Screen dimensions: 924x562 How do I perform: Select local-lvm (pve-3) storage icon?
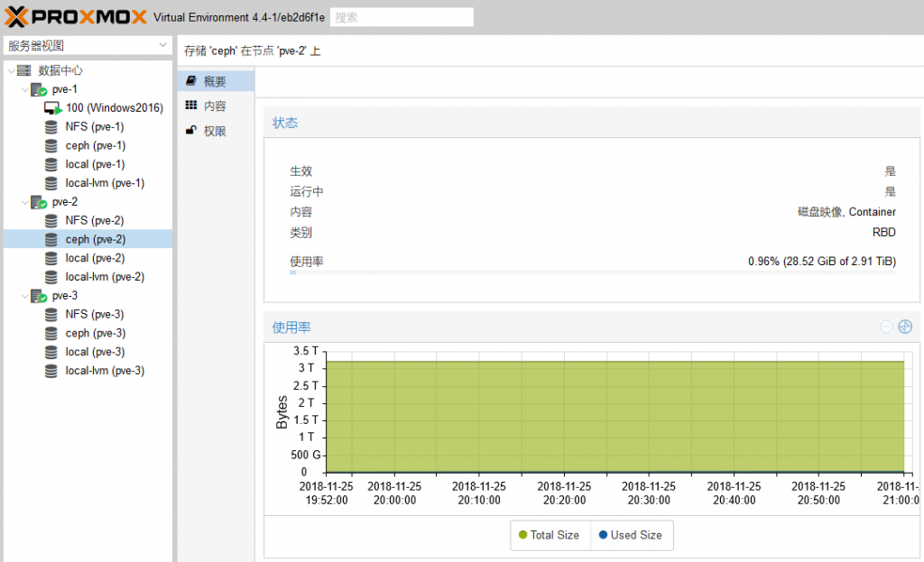[51, 371]
